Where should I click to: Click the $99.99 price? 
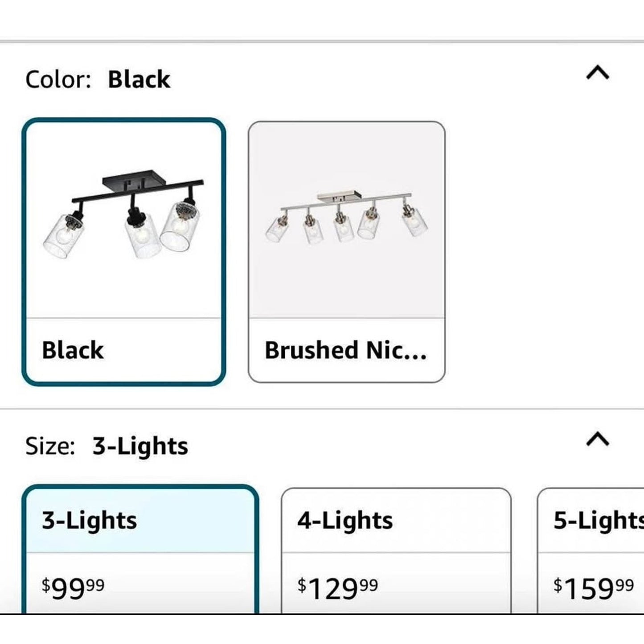pyautogui.click(x=73, y=588)
